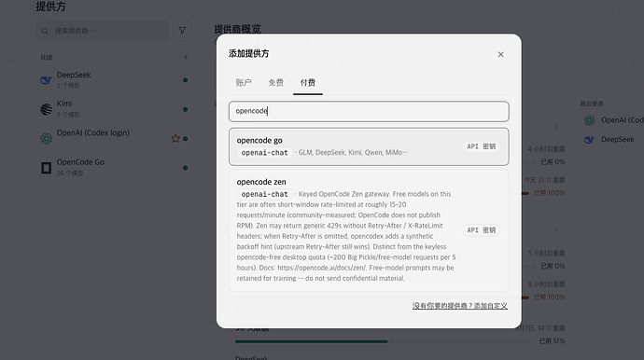Toggle the star on OpenAI (Codex login)

[175, 138]
